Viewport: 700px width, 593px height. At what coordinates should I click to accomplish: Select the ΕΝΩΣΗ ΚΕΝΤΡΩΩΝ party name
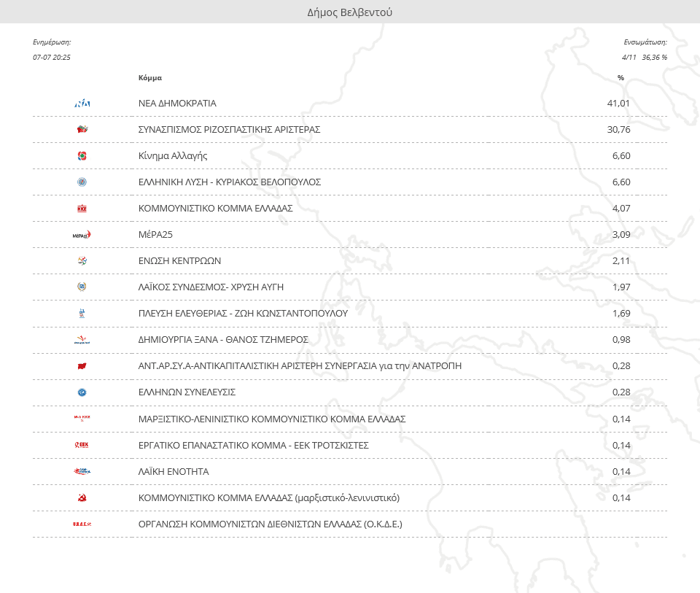click(x=179, y=261)
